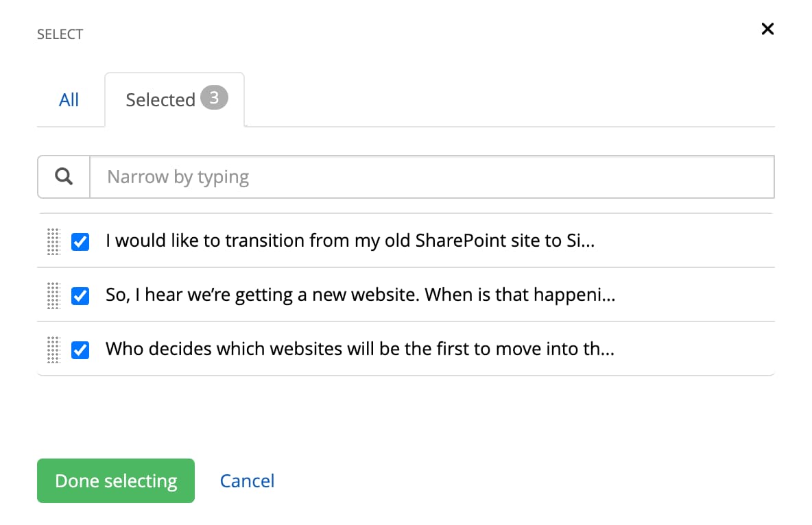Focus the 'Narrow by typing' search field
The height and width of the screenshot is (525, 812).
coord(432,177)
